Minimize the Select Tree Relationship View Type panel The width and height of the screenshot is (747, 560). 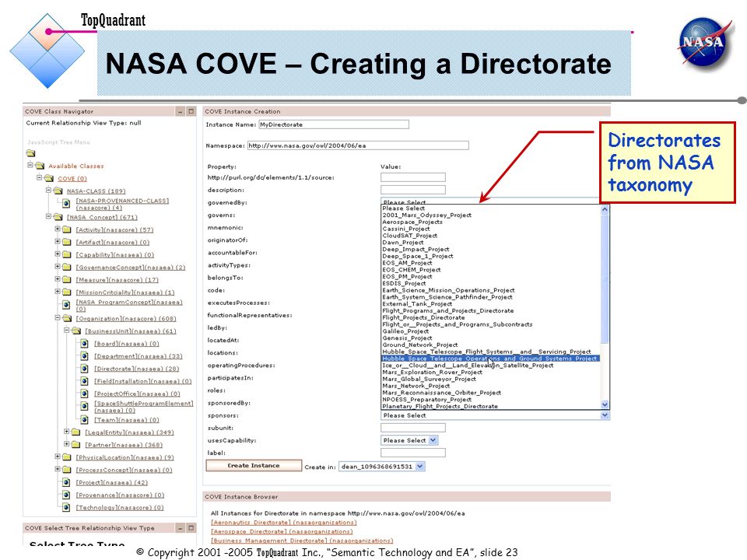pos(181,528)
